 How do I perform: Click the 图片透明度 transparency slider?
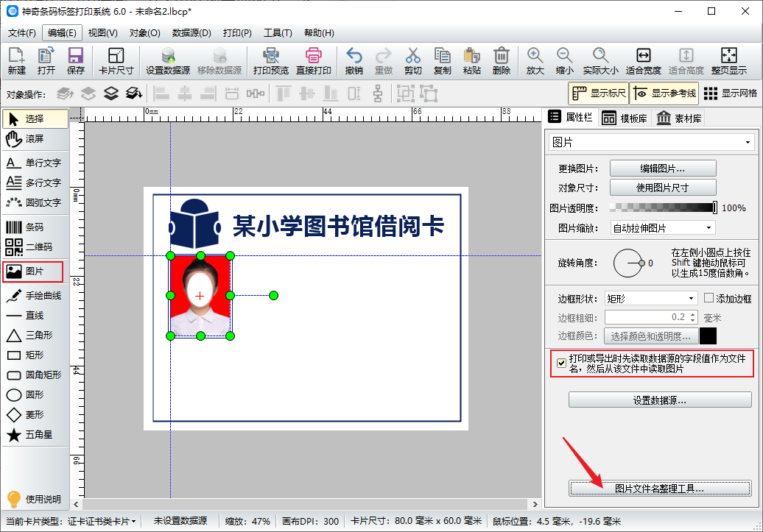664,208
